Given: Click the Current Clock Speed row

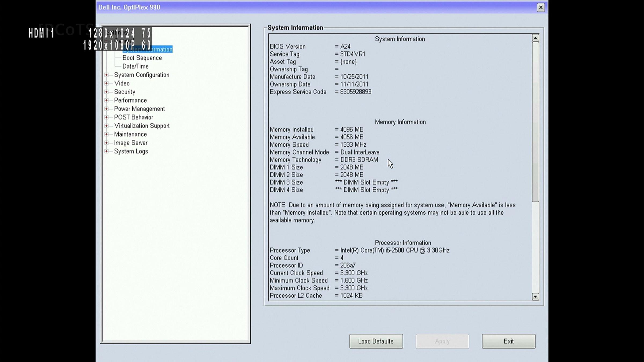Looking at the screenshot, I should click(319, 273).
